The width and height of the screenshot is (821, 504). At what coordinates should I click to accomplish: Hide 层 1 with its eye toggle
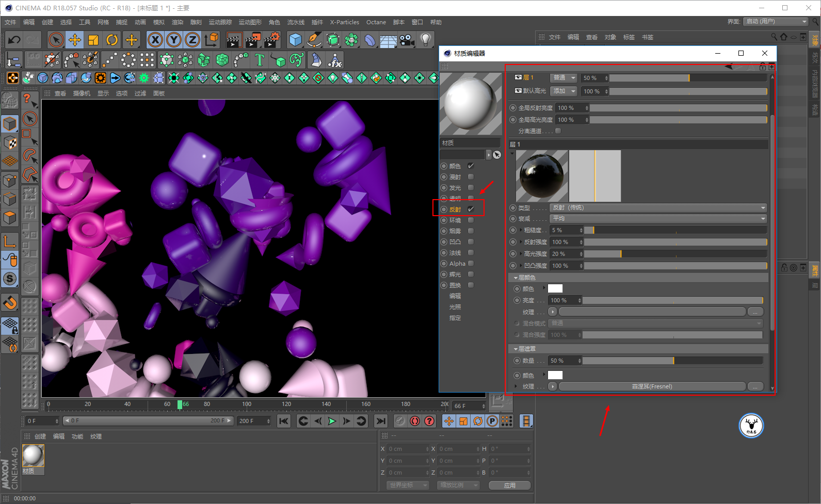click(518, 78)
